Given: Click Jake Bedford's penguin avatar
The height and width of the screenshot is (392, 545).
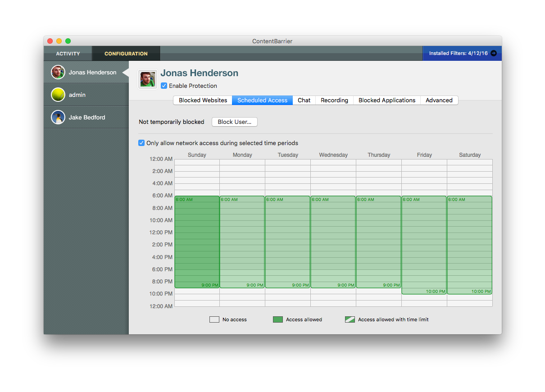Looking at the screenshot, I should click(58, 117).
